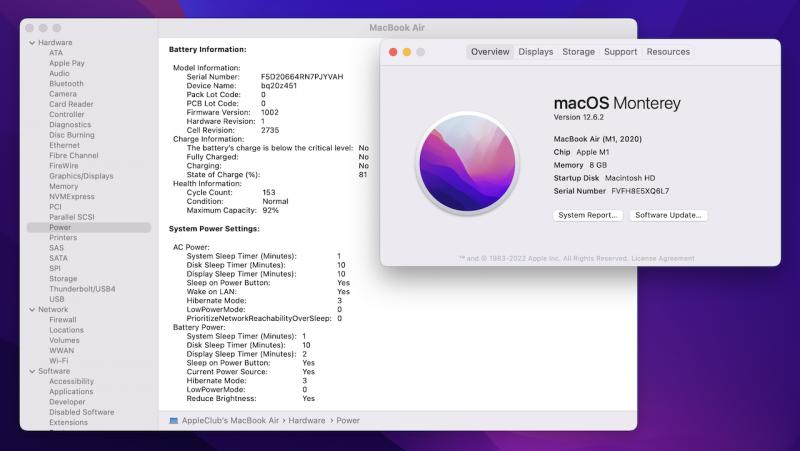The image size is (800, 451).
Task: Collapse the Software tree section
Action: (x=32, y=371)
